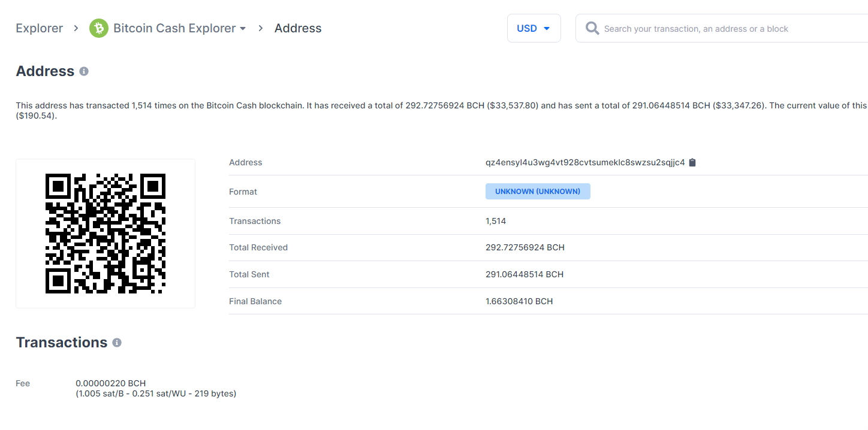
Task: Click the Fee amount 0.00000220 BCH
Action: 111,383
